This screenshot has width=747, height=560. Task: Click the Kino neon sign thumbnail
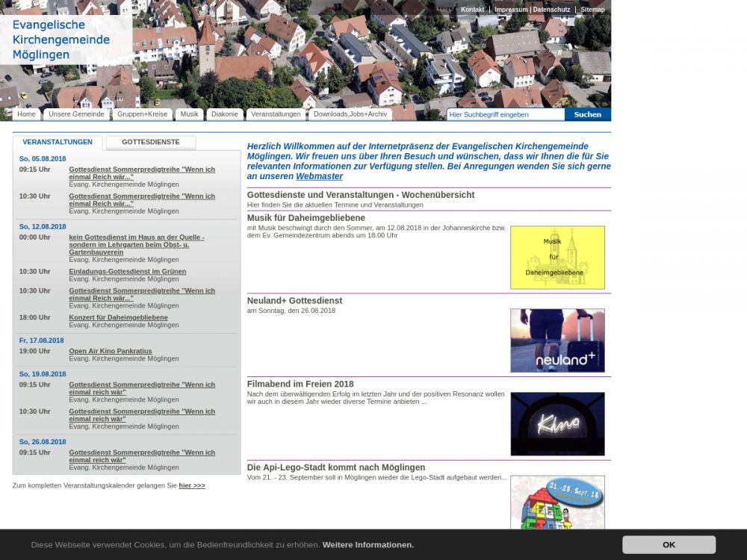point(557,423)
